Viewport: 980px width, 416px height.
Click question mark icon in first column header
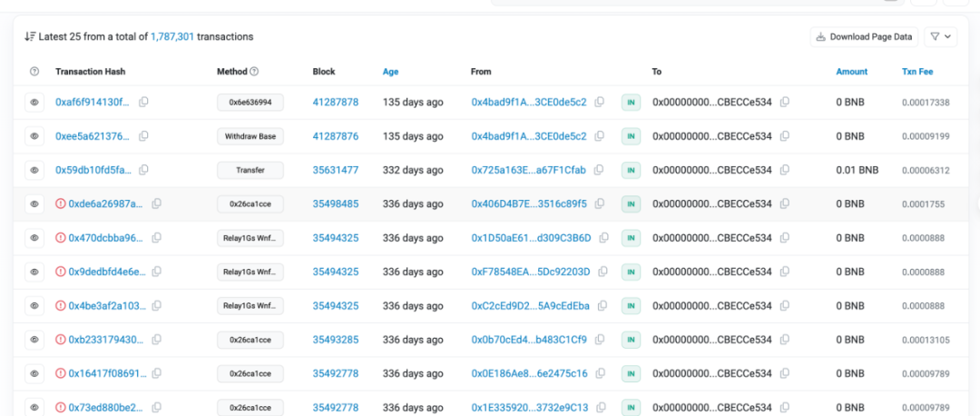tap(34, 72)
